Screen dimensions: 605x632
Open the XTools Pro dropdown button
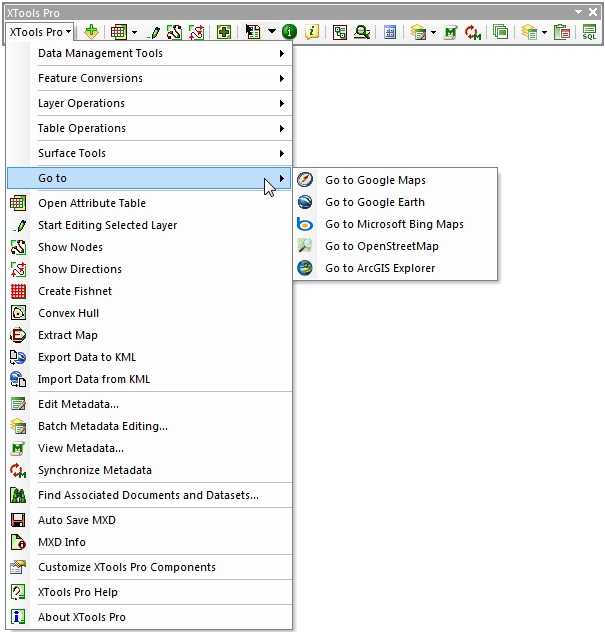pyautogui.click(x=40, y=32)
